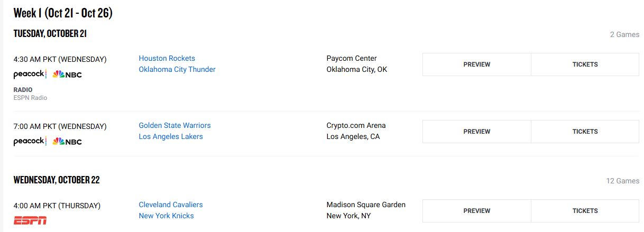Image resolution: width=644 pixels, height=232 pixels.
Task: Click the Wednesday, October 22 date header
Action: (x=57, y=180)
